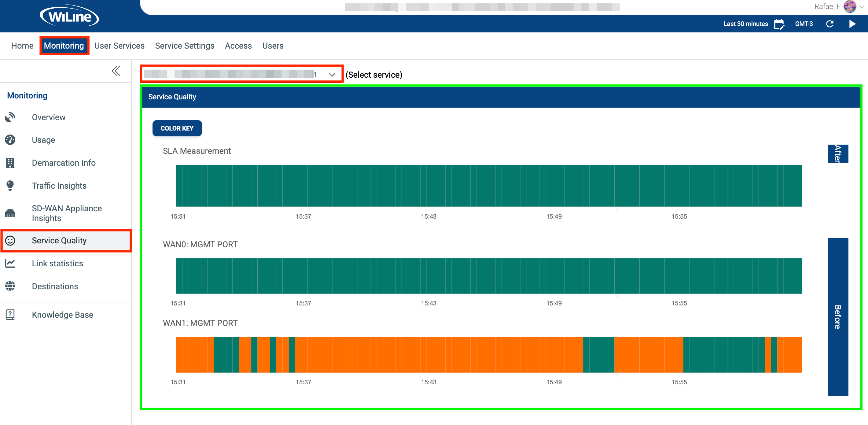
Task: Open the Knowledge Base book icon
Action: point(10,314)
